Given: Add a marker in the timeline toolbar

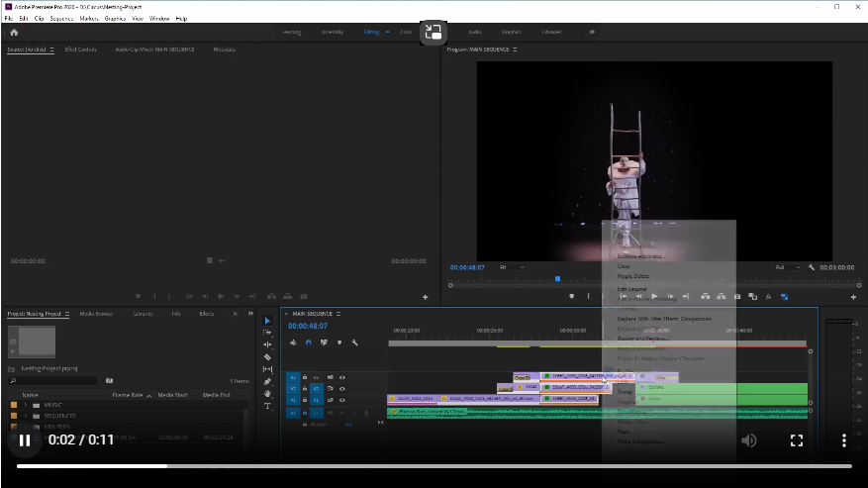Looking at the screenshot, I should (x=339, y=342).
